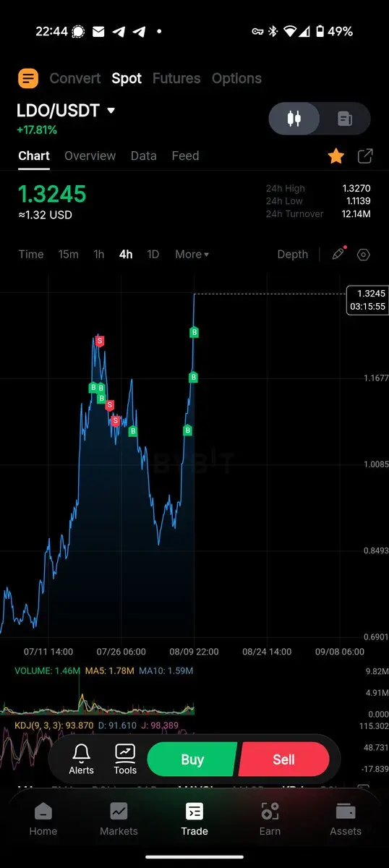
Task: Open the orange menu icon beside Convert
Action: click(28, 78)
